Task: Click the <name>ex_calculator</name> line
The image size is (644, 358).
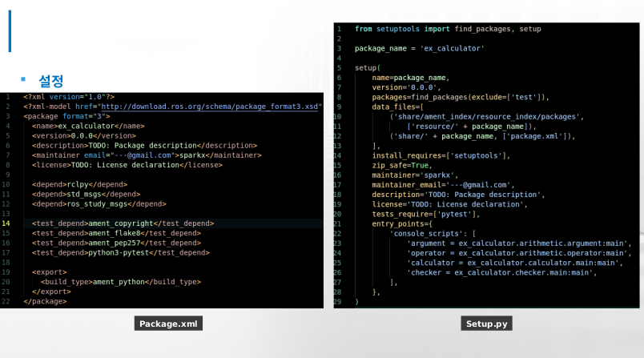Action: point(88,126)
